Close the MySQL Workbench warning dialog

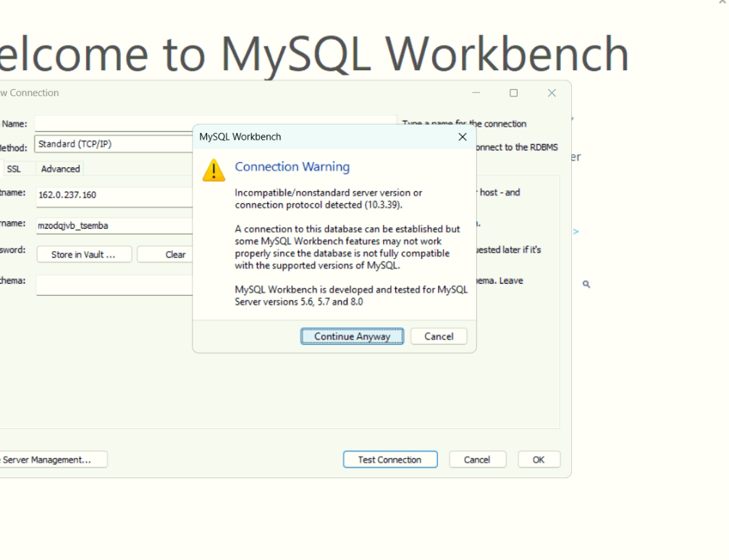tap(463, 137)
